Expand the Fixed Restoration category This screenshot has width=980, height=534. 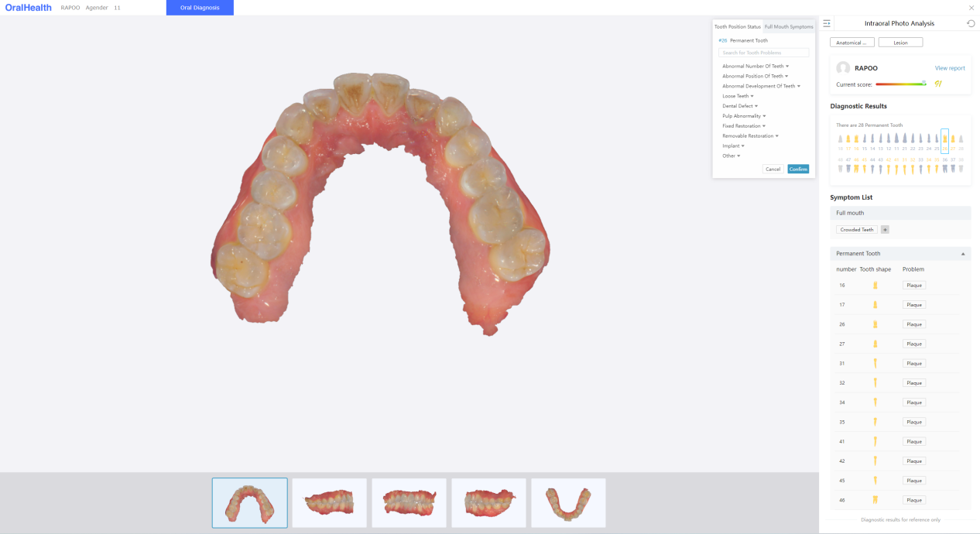click(744, 126)
